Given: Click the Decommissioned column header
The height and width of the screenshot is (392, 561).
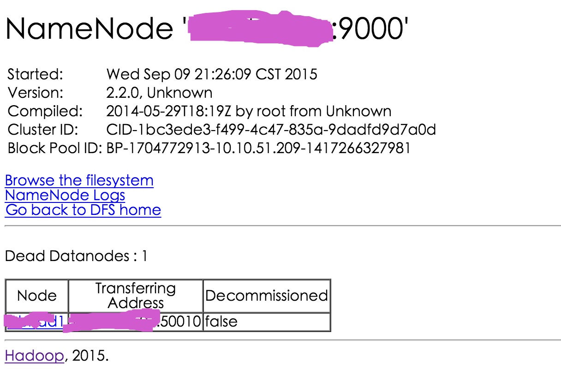Looking at the screenshot, I should click(267, 296).
